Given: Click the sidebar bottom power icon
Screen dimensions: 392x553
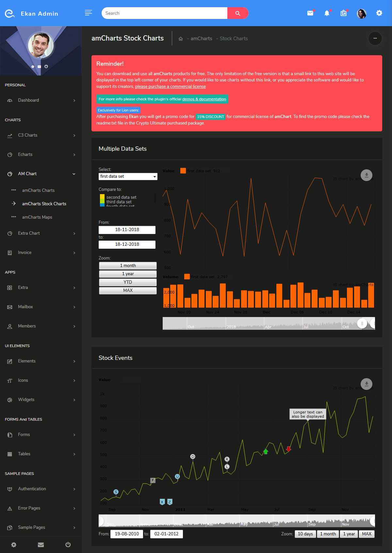Looking at the screenshot, I should 68,545.
